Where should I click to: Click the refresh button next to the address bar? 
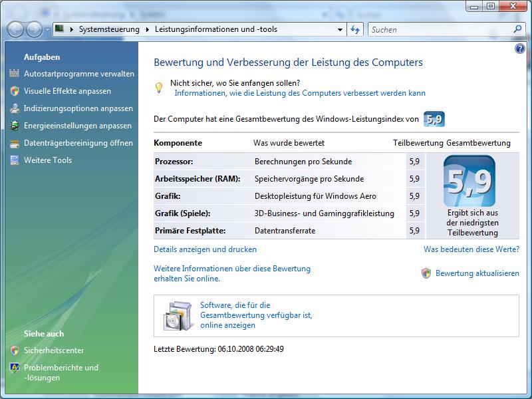click(355, 30)
